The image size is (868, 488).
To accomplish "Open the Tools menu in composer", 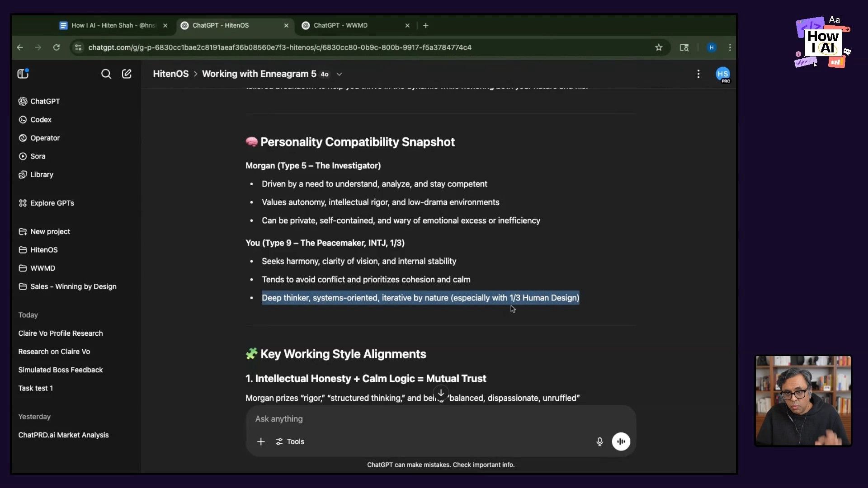I will [290, 441].
